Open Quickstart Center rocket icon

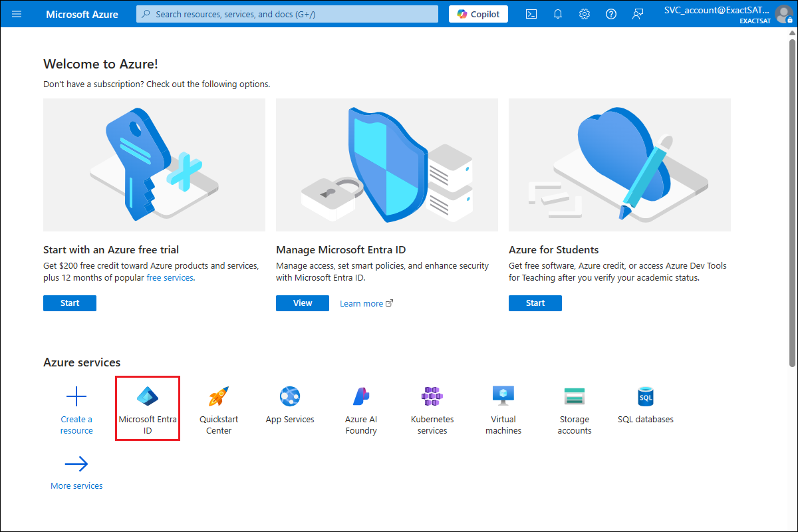pyautogui.click(x=219, y=397)
